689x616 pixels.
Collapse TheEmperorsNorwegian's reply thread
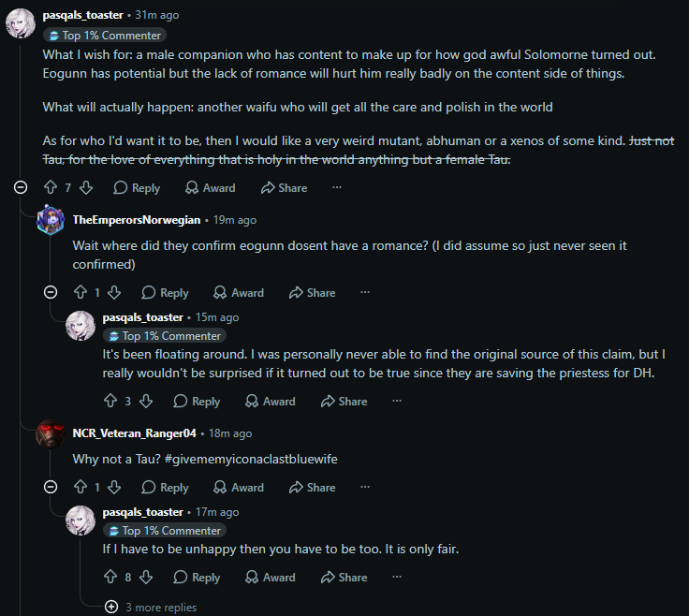point(51,293)
